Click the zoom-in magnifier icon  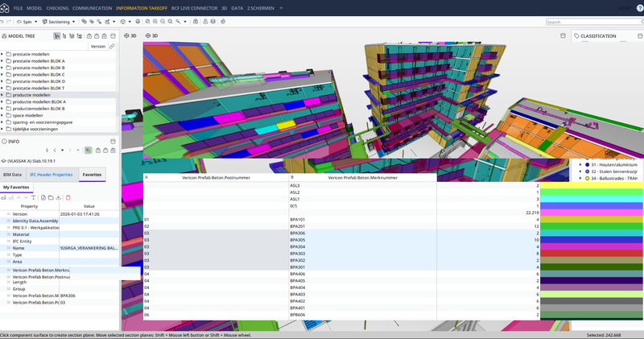pos(155,22)
